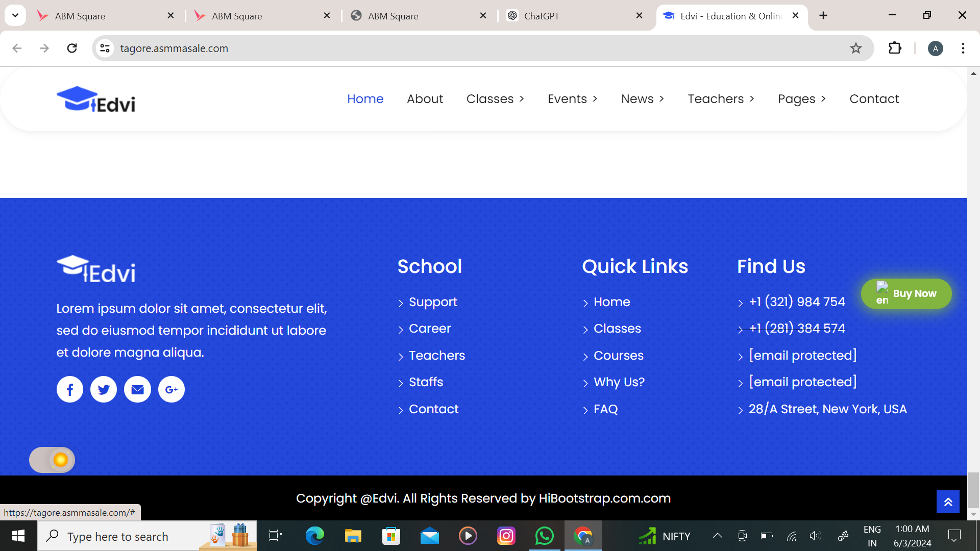Reload the page
Image resolution: width=980 pixels, height=551 pixels.
(x=72, y=48)
